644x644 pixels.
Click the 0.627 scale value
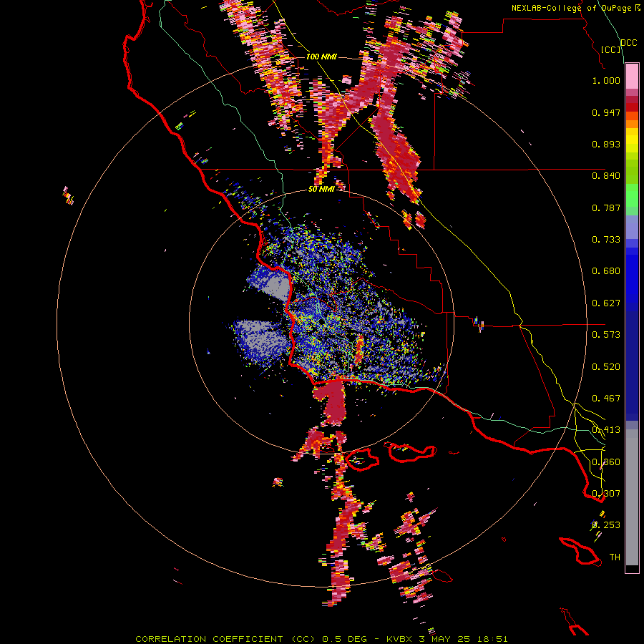click(606, 303)
